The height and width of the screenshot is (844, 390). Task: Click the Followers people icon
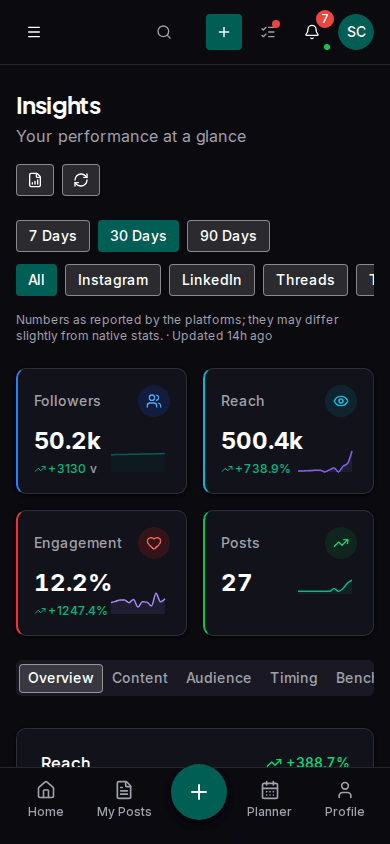tap(154, 401)
